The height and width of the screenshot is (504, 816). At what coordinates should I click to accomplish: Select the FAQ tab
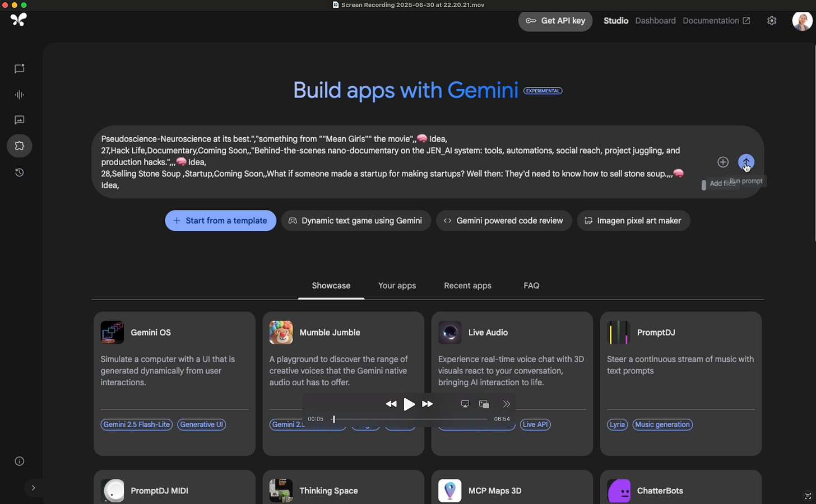pos(531,286)
